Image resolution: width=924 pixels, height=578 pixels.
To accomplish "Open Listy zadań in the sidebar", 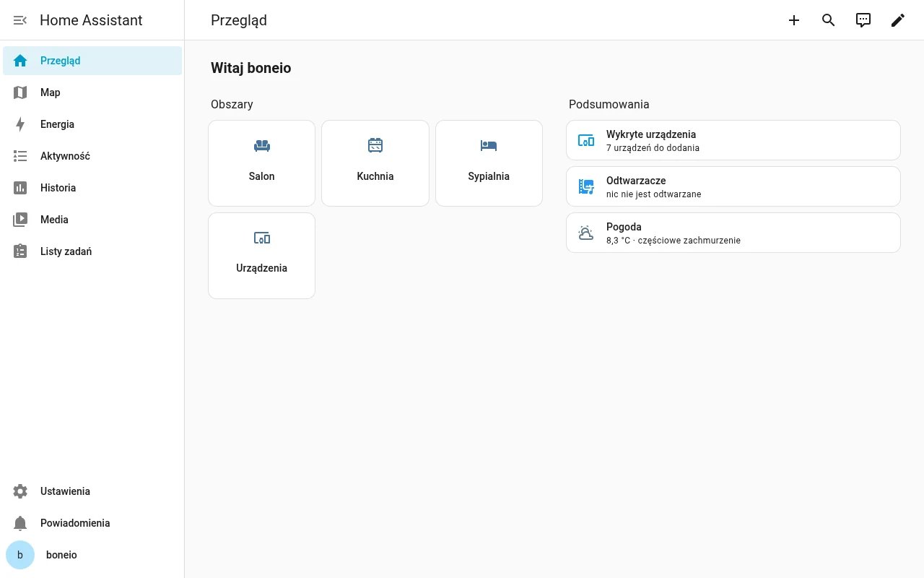I will coord(92,251).
